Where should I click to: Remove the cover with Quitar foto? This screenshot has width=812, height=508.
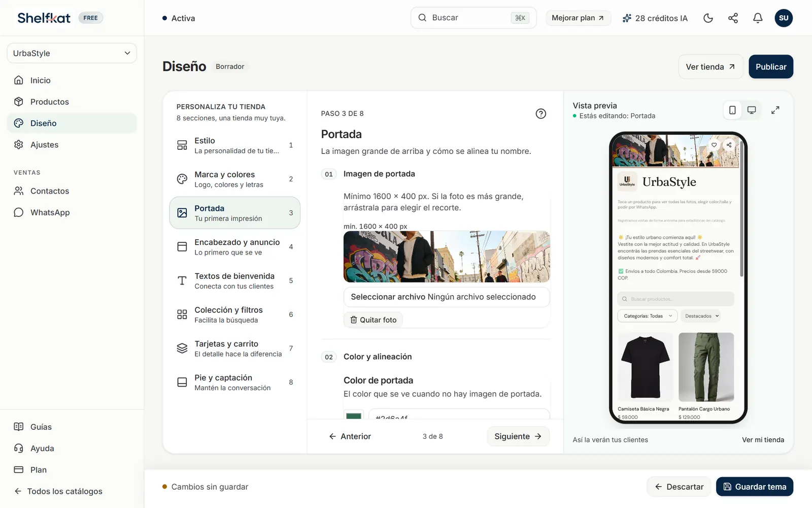(373, 320)
